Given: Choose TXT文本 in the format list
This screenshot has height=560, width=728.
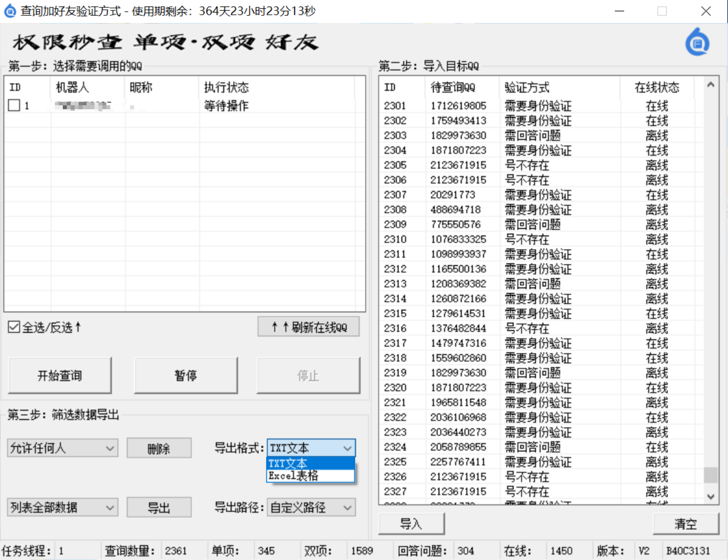Looking at the screenshot, I should tap(311, 463).
